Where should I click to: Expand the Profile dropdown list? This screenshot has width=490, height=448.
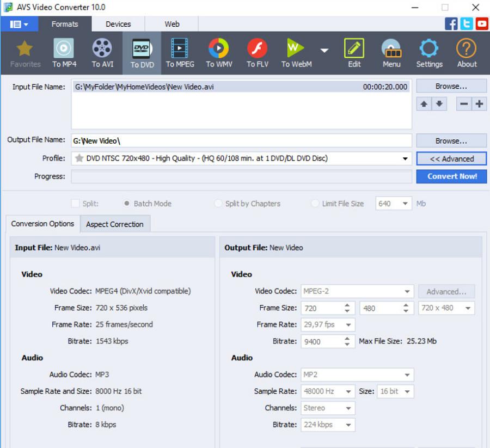pos(405,159)
